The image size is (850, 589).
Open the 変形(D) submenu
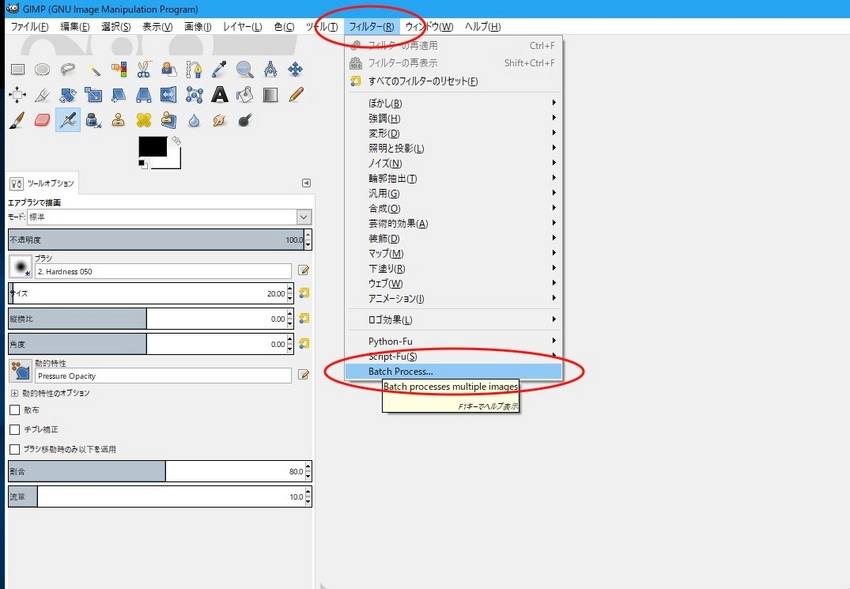pyautogui.click(x=454, y=133)
